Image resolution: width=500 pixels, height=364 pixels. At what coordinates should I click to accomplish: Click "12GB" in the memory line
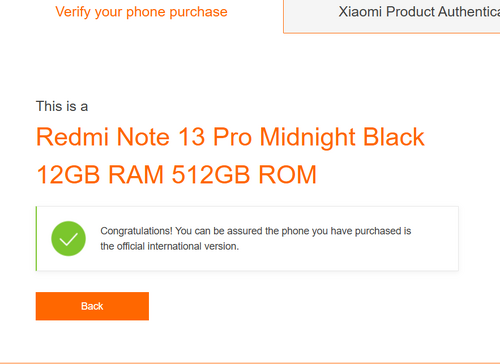point(68,174)
